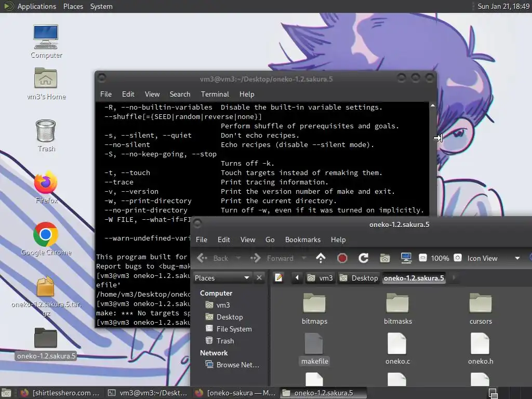Viewport: 532px width, 399px height.
Task: Close the Places sidebar
Action: coord(259,277)
